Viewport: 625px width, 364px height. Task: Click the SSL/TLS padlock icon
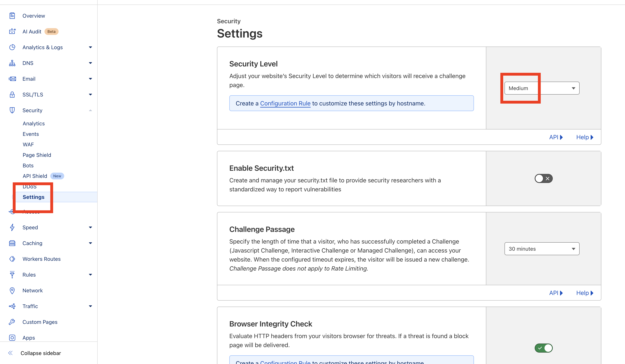[12, 95]
